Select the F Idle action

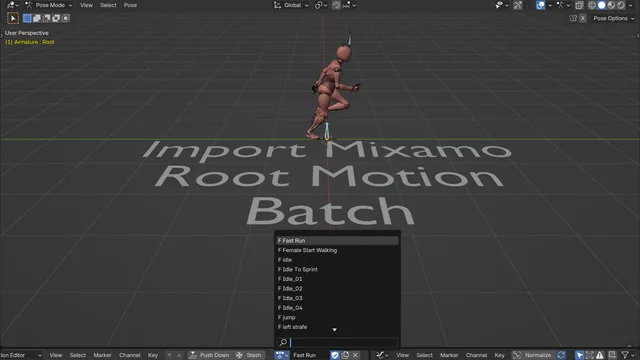(x=337, y=260)
